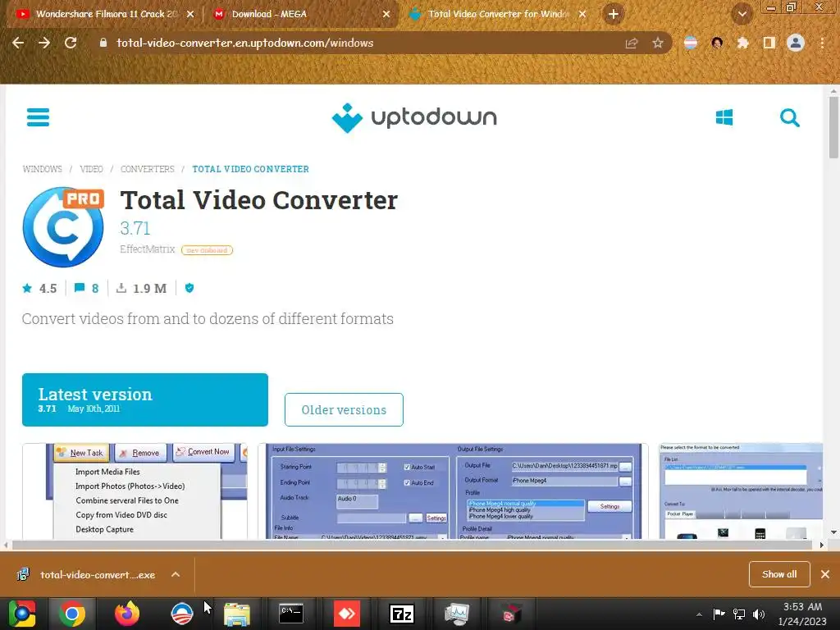Click the star rating 4.5
The height and width of the screenshot is (630, 840).
coord(39,288)
